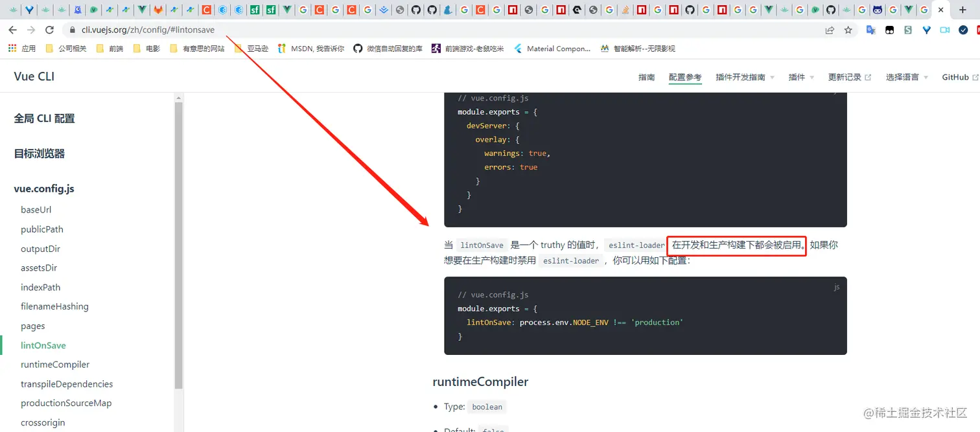
Task: Select lintOnSave in sidebar
Action: 43,345
